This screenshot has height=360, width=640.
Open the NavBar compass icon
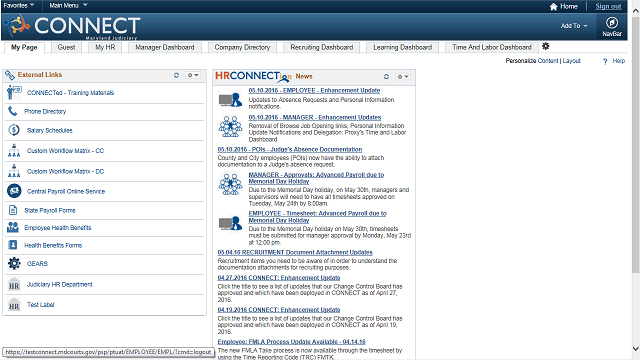pyautogui.click(x=611, y=22)
